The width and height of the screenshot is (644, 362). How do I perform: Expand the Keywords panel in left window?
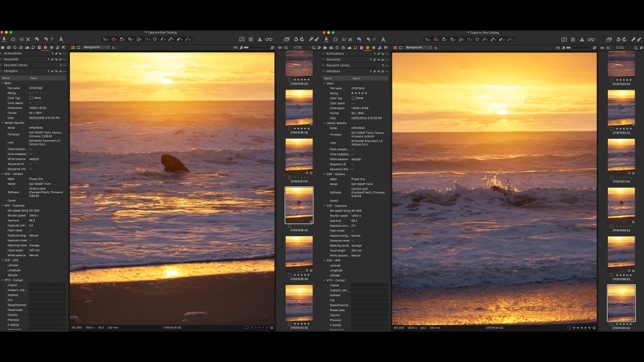(x=1, y=59)
